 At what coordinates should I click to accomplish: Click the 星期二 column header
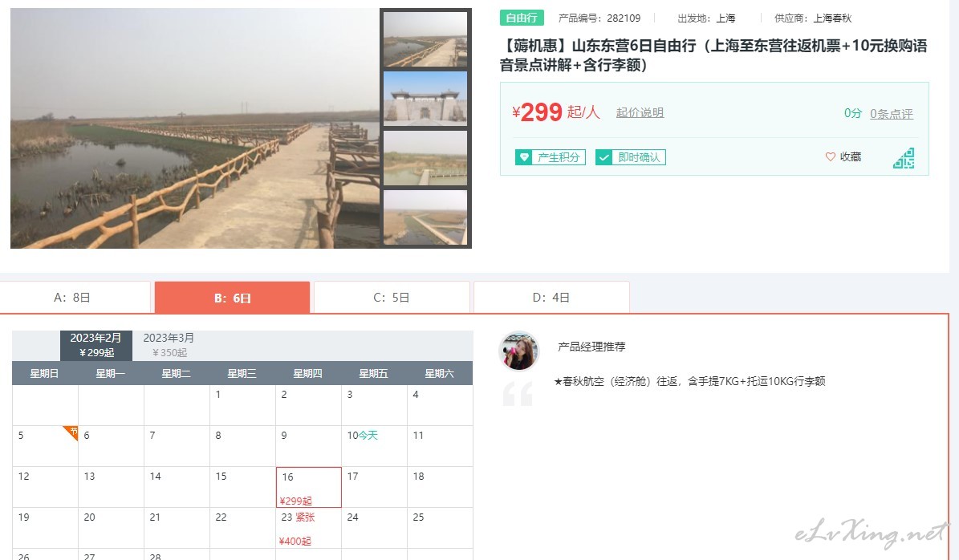click(x=176, y=374)
